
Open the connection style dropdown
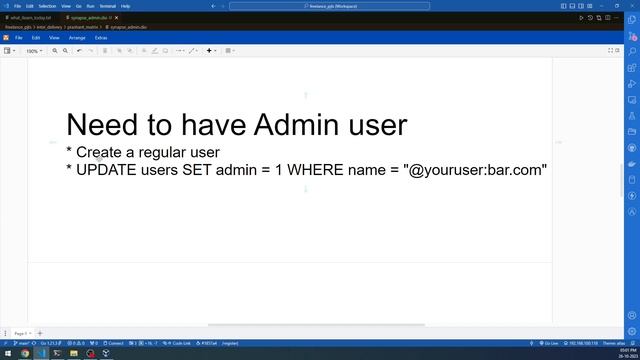180,51
